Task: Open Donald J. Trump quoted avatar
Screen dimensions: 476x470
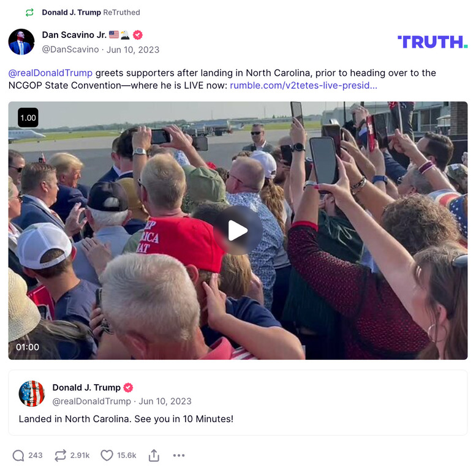Action: (x=32, y=393)
